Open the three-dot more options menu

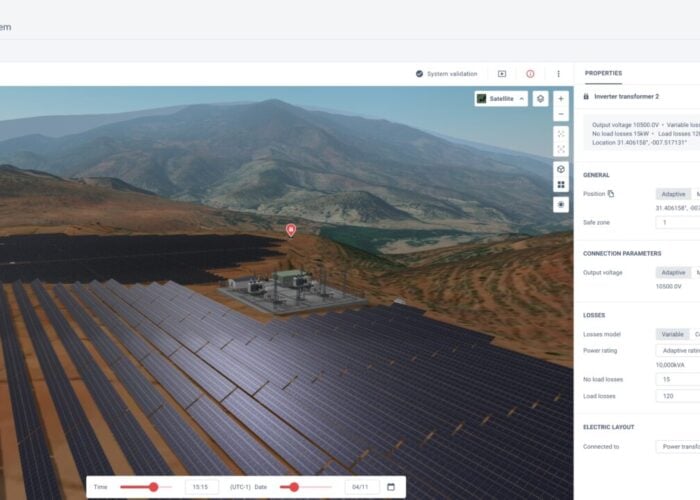coord(558,74)
